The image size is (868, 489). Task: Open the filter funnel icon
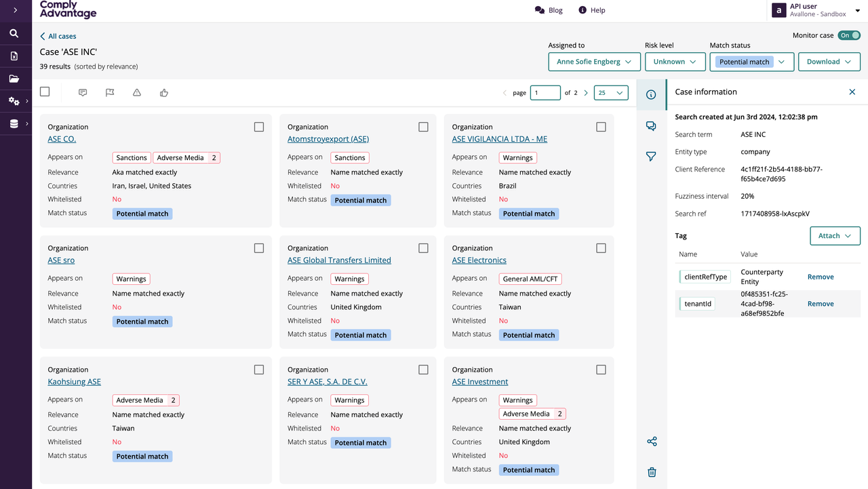[651, 157]
